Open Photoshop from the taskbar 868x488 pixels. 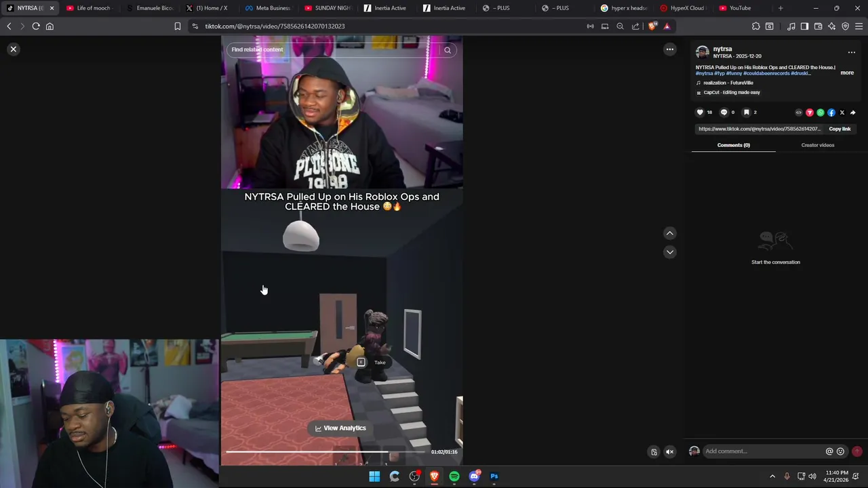tap(494, 476)
